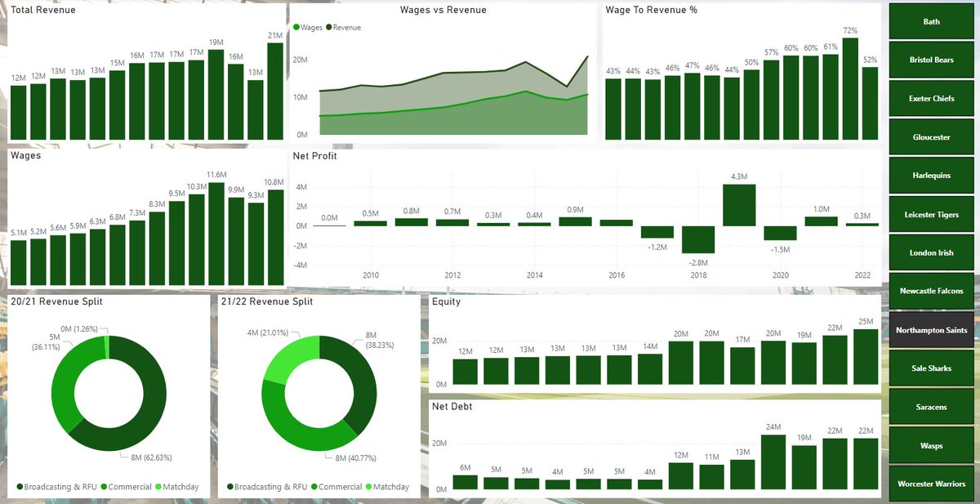The image size is (980, 504).
Task: Click Commercial legend in 20/21 Revenue Split
Action: click(126, 487)
